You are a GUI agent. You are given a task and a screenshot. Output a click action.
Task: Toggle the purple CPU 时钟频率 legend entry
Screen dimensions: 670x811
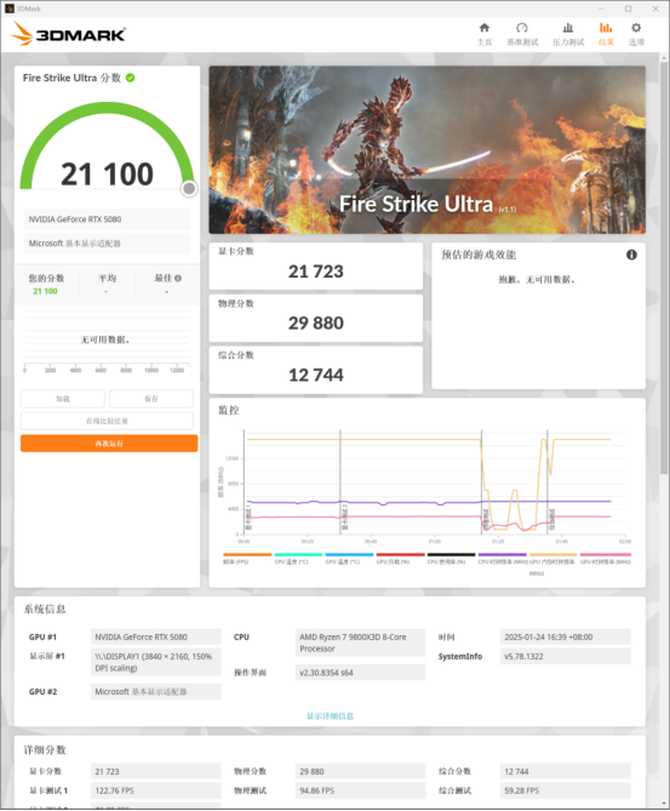tap(502, 559)
